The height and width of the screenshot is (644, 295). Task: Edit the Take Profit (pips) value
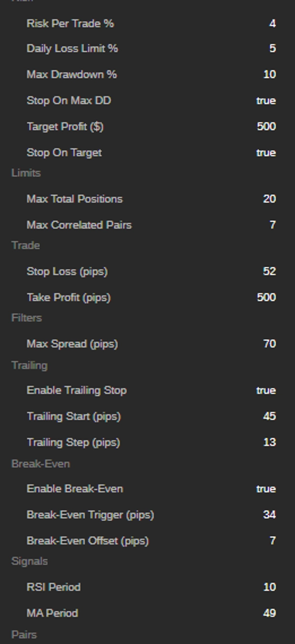pyautogui.click(x=266, y=297)
